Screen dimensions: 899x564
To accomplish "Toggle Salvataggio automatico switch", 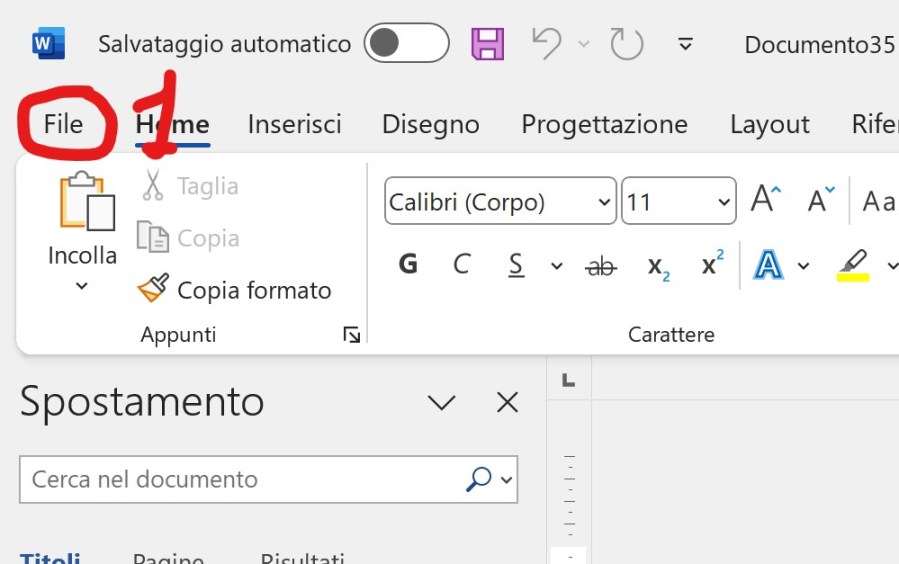I will (x=406, y=43).
